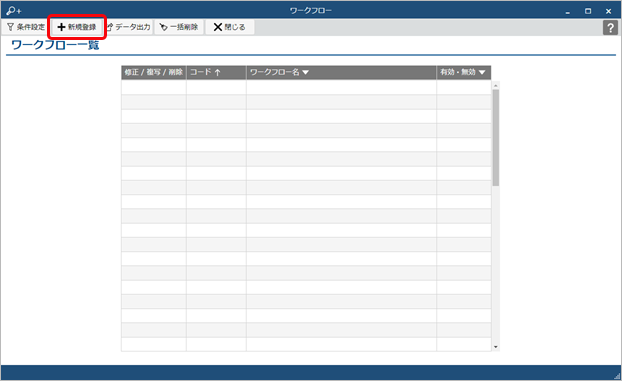Open the ワークフロー名 column filter arrow

click(305, 72)
